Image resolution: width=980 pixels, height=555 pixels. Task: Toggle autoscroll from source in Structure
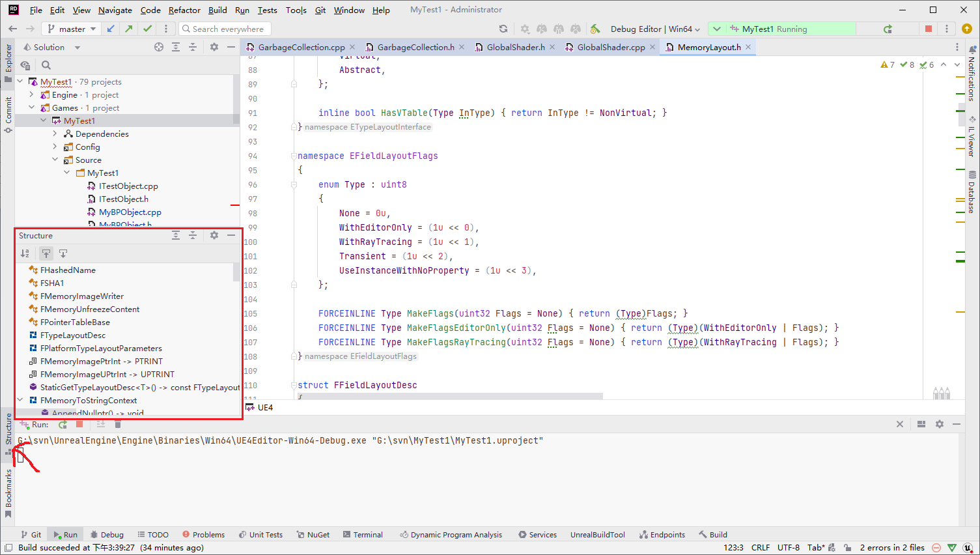(x=63, y=253)
